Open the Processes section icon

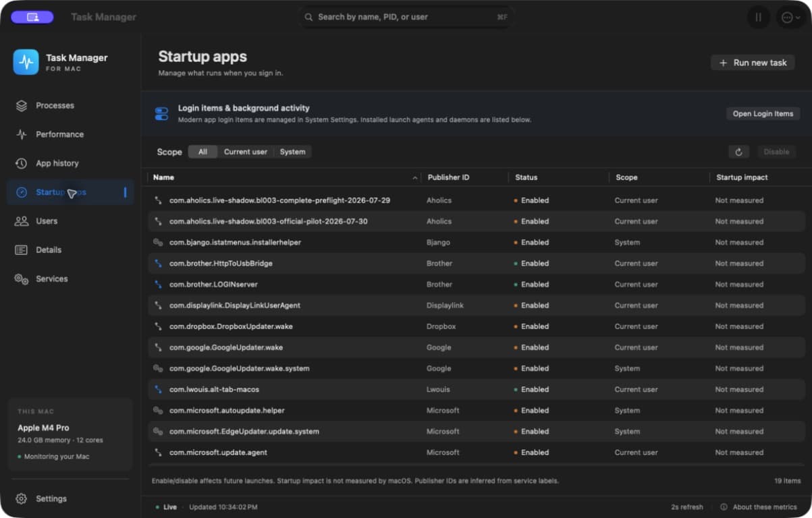coord(22,106)
